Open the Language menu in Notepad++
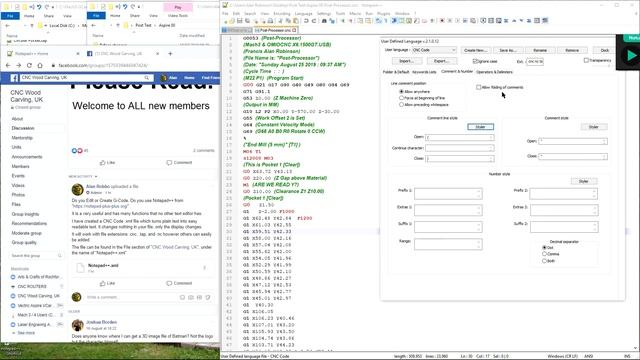 pyautogui.click(x=303, y=13)
